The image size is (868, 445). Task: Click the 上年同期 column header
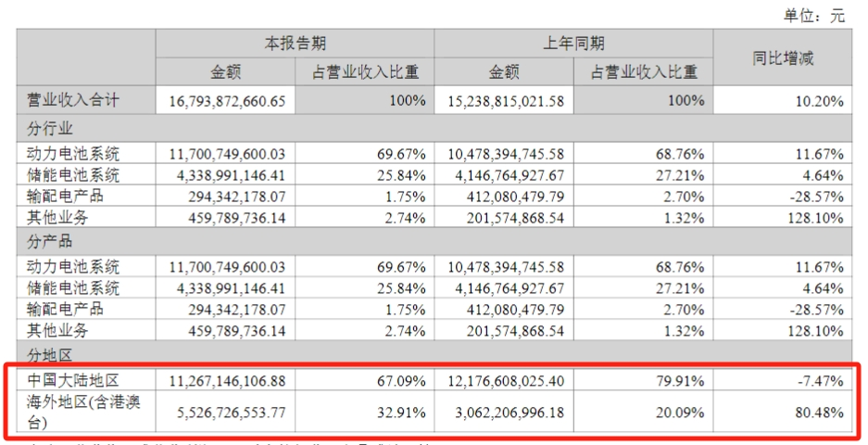tap(573, 44)
